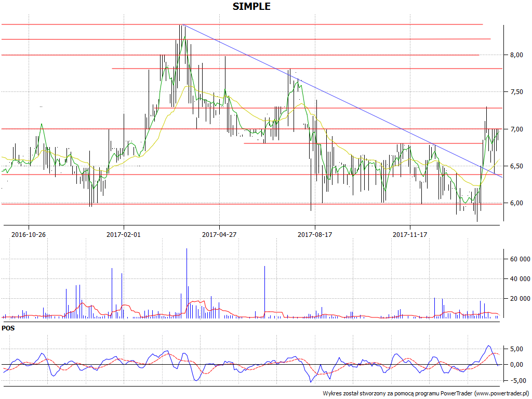Click the 8,00 price axis label
Image resolution: width=532 pixels, height=399 pixels.
point(516,55)
